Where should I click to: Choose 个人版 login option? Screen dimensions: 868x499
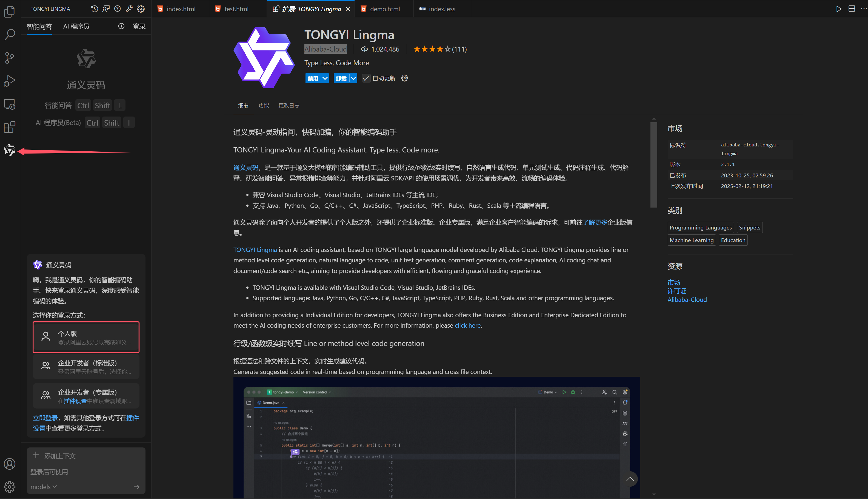pos(86,337)
